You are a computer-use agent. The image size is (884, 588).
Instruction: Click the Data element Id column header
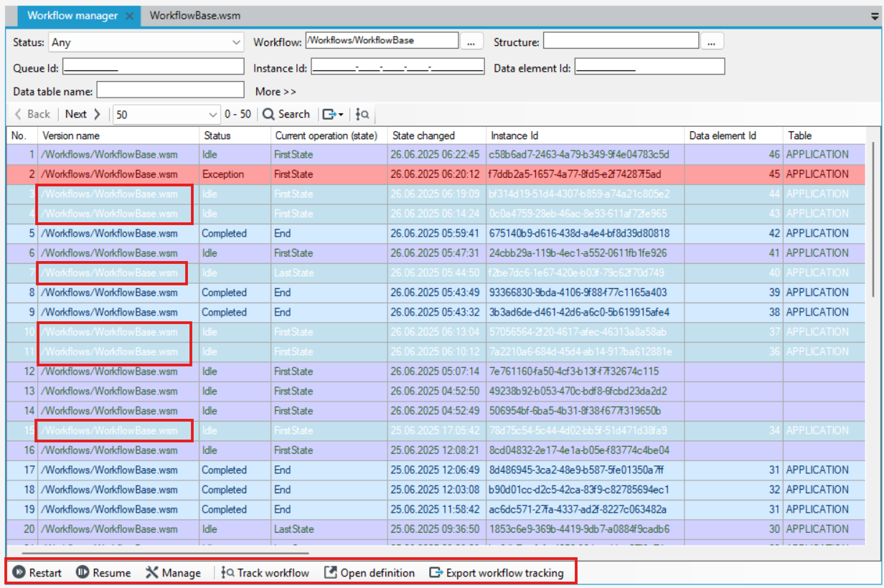pyautogui.click(x=733, y=136)
